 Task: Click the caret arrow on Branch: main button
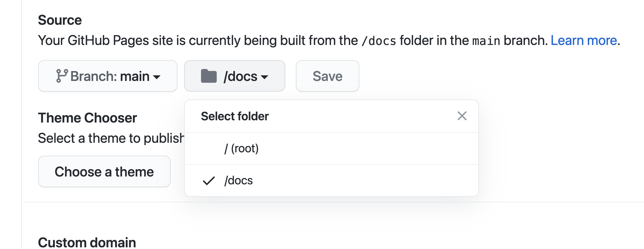(x=157, y=77)
